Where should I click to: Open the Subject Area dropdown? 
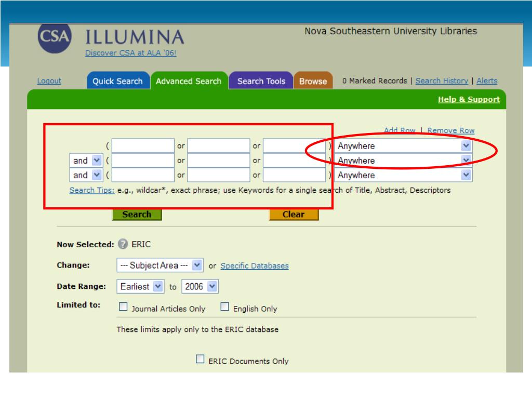160,265
